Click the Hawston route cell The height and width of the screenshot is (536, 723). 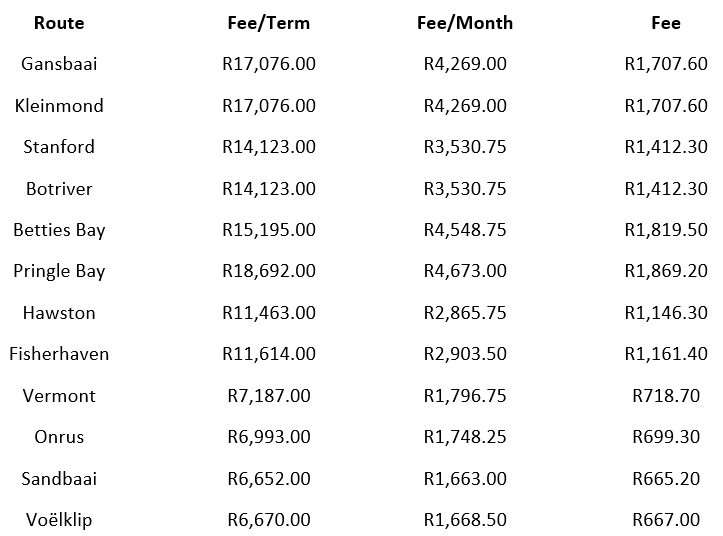[59, 313]
